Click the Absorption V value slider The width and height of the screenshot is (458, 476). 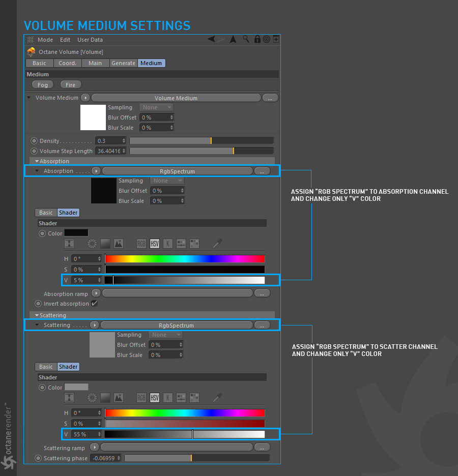185,280
